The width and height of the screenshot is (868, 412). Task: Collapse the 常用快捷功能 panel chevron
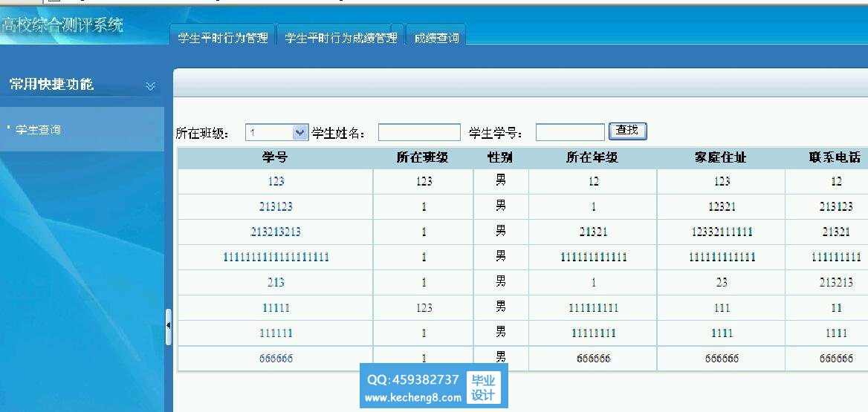pos(150,85)
